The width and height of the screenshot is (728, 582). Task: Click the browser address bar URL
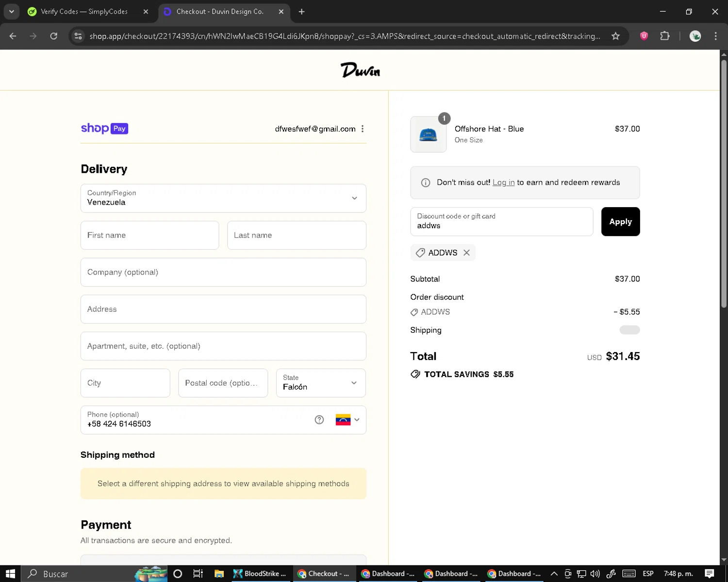[345, 36]
